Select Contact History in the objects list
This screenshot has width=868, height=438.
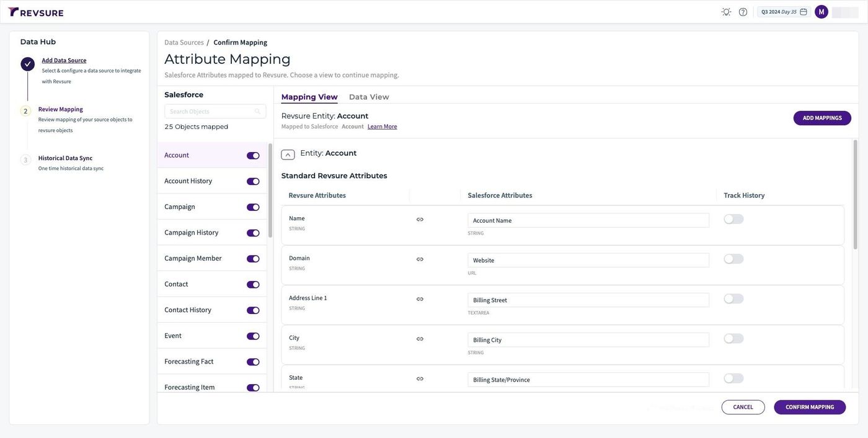click(212, 310)
